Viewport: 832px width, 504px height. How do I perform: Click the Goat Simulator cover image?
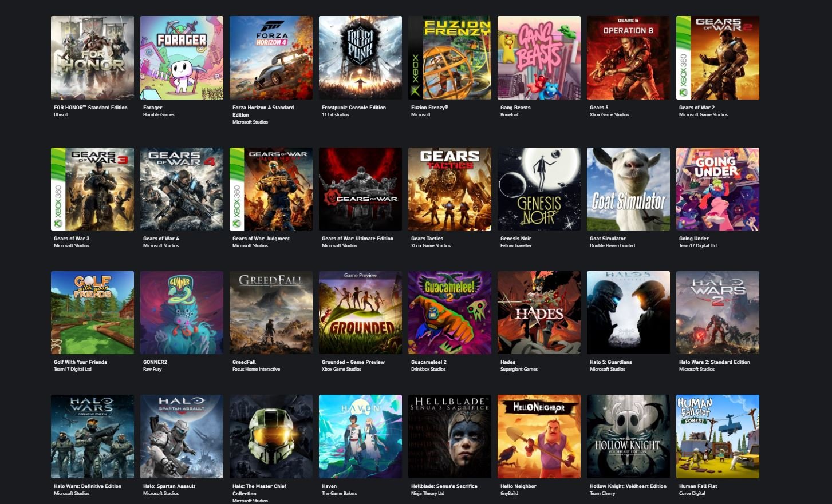click(x=628, y=189)
